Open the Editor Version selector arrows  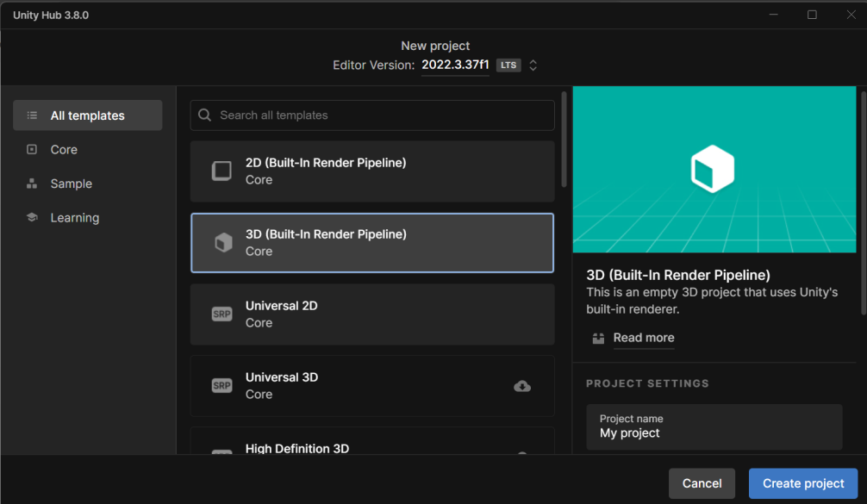533,65
